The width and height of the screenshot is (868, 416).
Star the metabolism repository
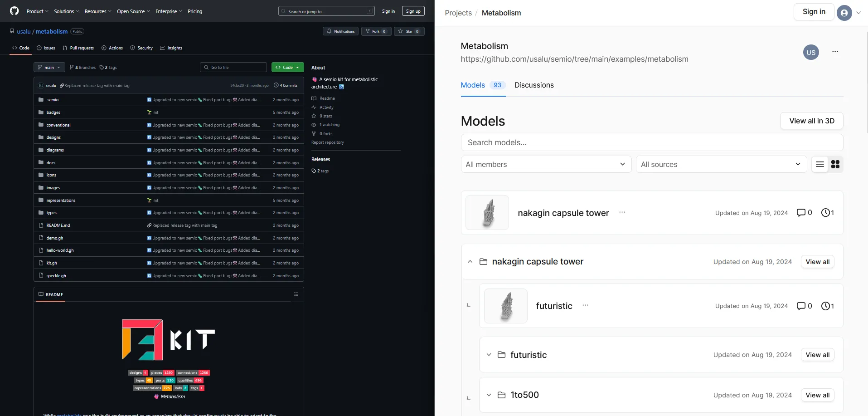[409, 31]
